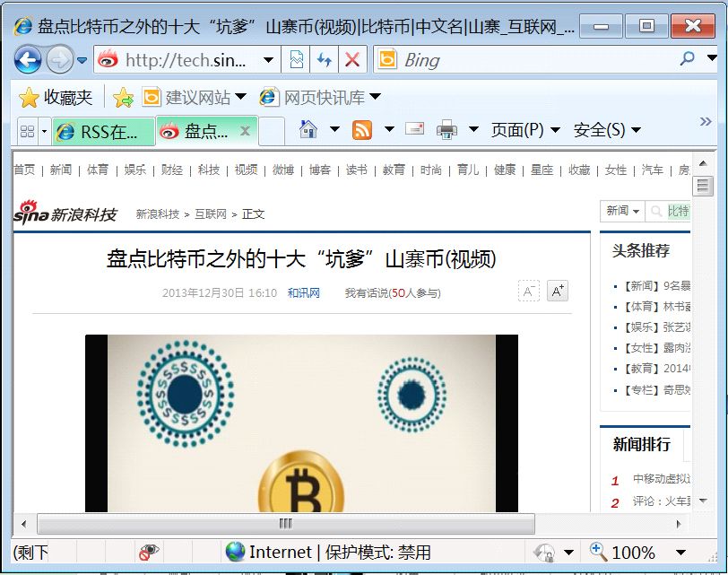Expand the address bar autocomplete dropdown
728x575 pixels.
268,60
